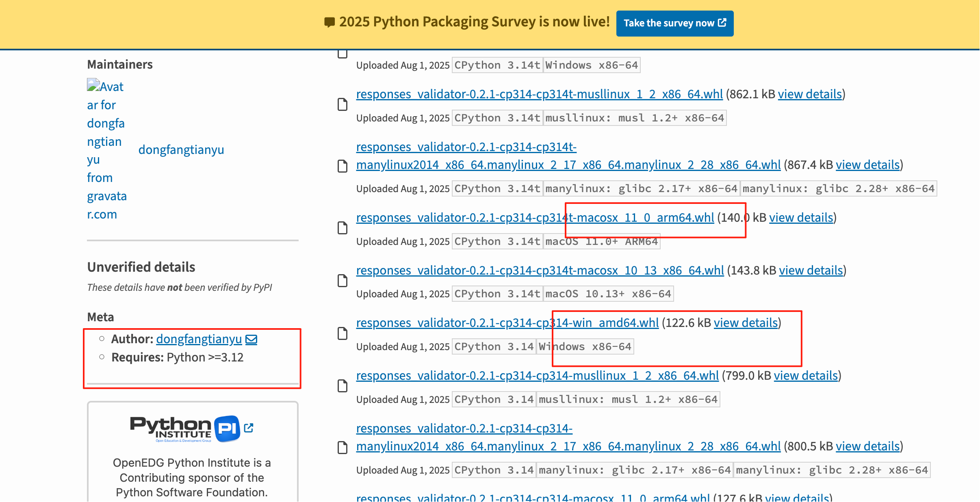Click the document icon next to the macosx arm64 wheel
This screenshot has height=502, width=980.
click(342, 227)
